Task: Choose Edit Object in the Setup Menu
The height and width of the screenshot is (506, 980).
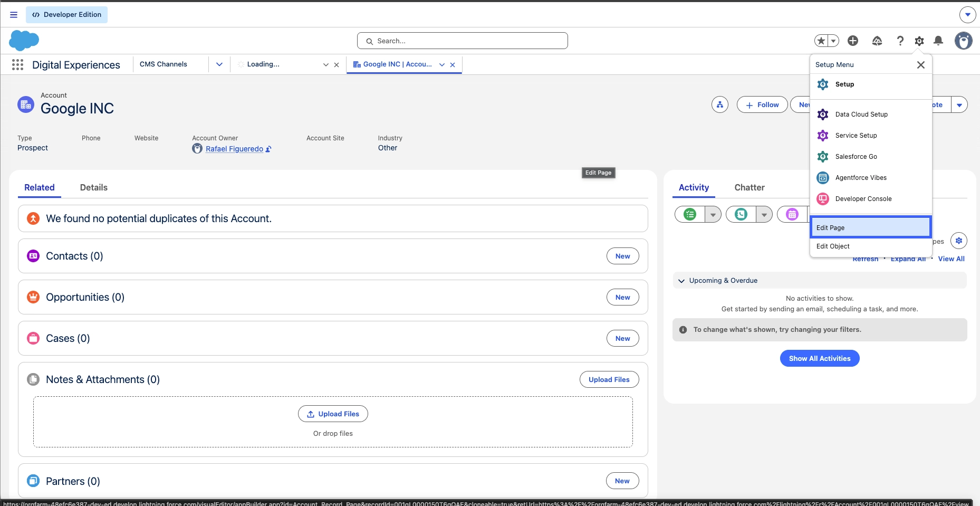Action: pyautogui.click(x=871, y=246)
